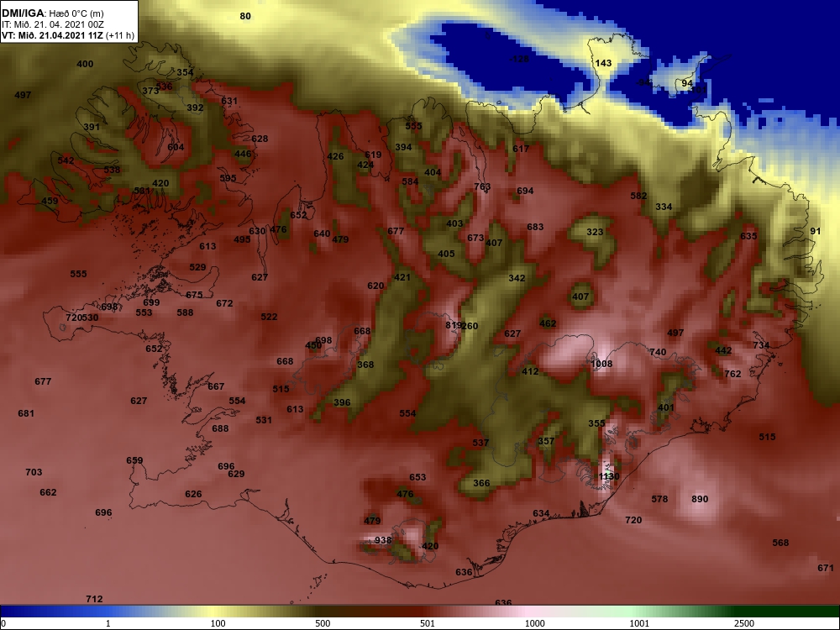The image size is (840, 630).
Task: Click the map value 617
Action: (x=521, y=149)
